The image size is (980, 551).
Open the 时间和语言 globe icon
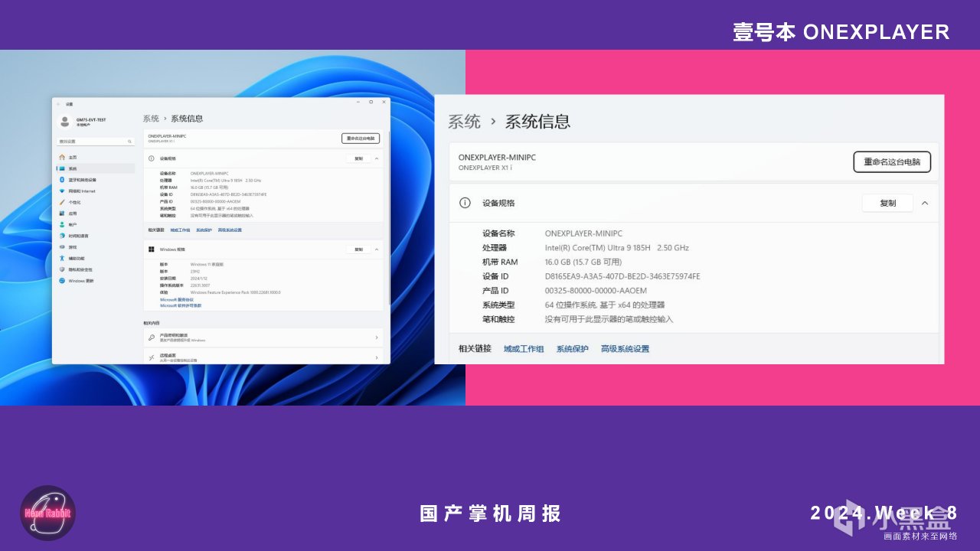(62, 236)
